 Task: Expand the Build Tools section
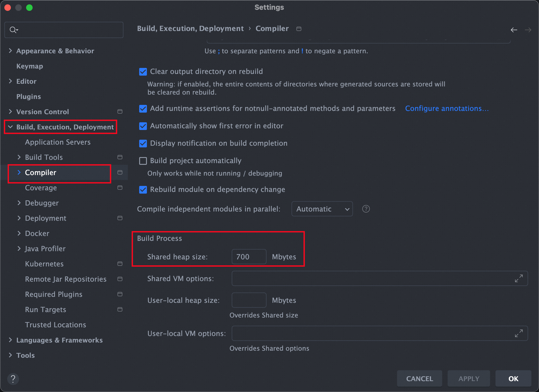(x=19, y=157)
